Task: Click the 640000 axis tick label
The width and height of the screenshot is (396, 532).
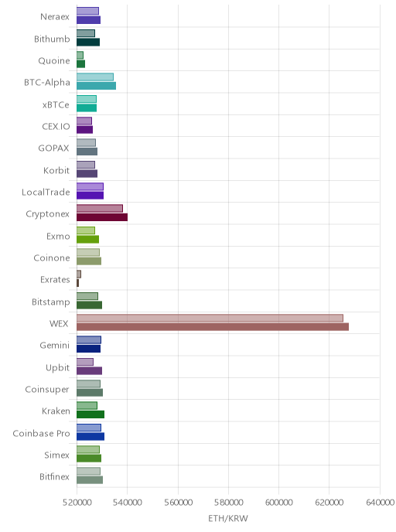Action: click(x=380, y=503)
